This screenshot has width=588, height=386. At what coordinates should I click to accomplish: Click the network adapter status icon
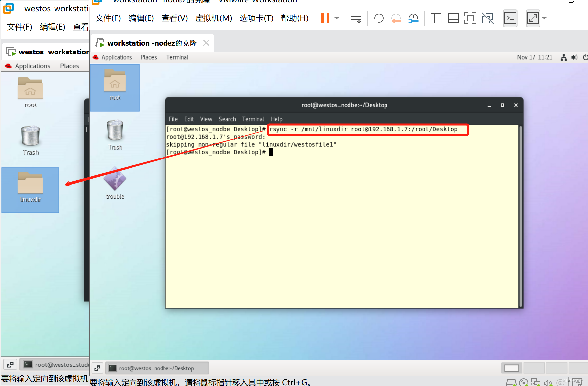(563, 57)
